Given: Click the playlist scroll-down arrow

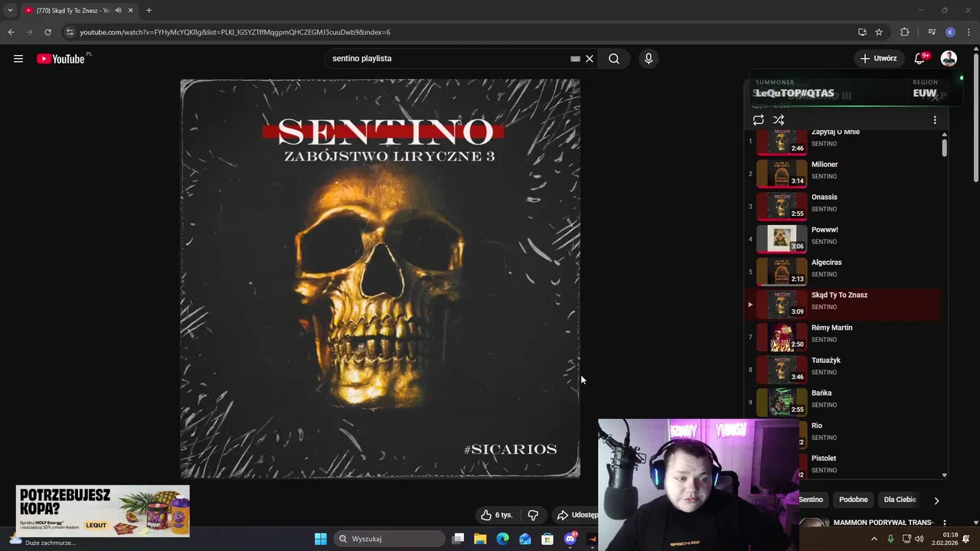Looking at the screenshot, I should pyautogui.click(x=944, y=475).
